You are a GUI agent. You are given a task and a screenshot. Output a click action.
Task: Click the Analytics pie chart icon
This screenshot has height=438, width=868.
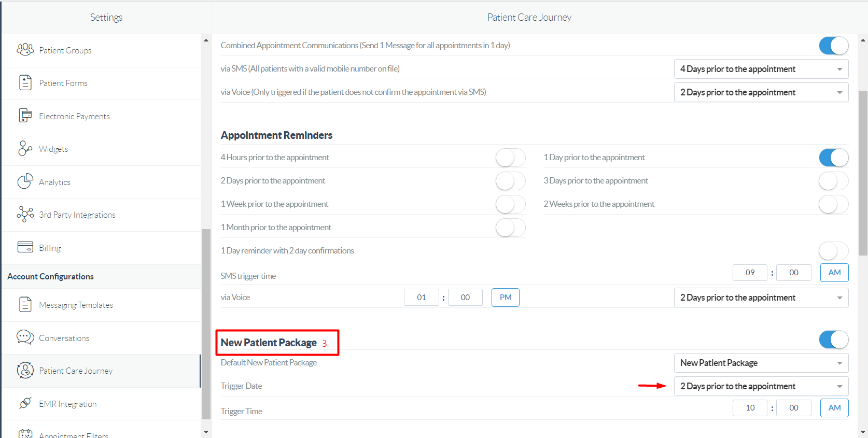coord(25,181)
